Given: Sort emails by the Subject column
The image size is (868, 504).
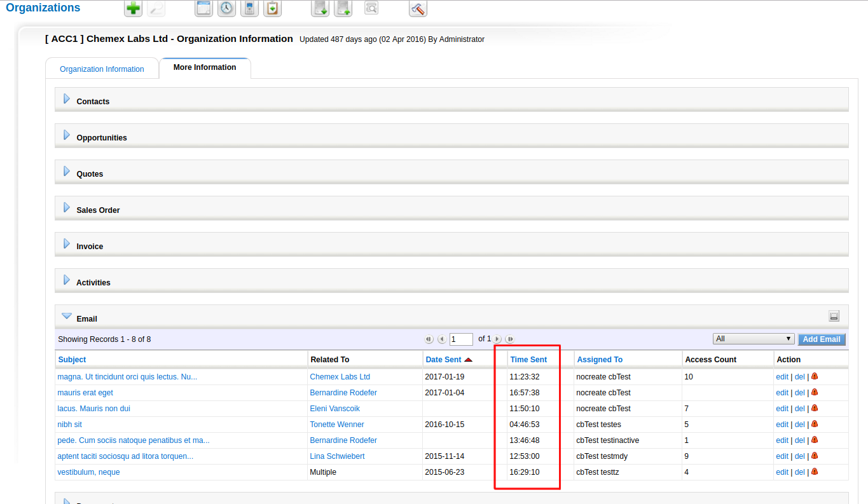Looking at the screenshot, I should 72,360.
